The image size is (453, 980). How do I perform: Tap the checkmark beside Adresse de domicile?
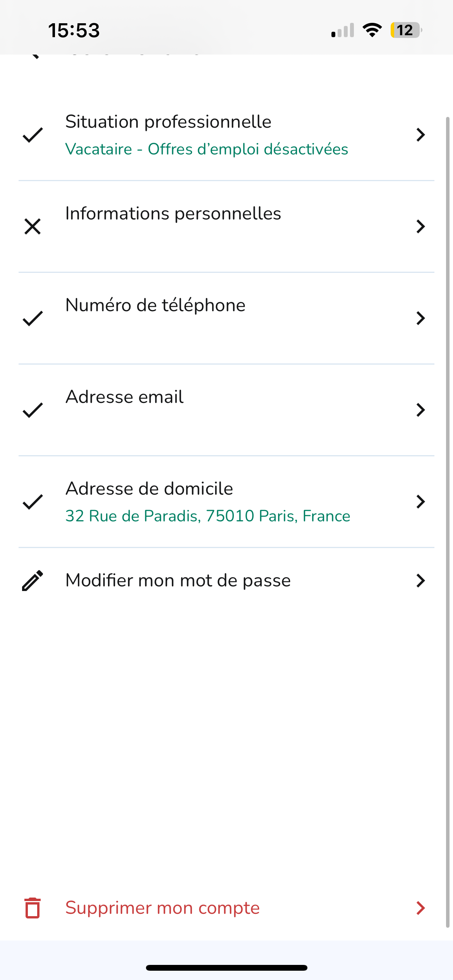[33, 502]
